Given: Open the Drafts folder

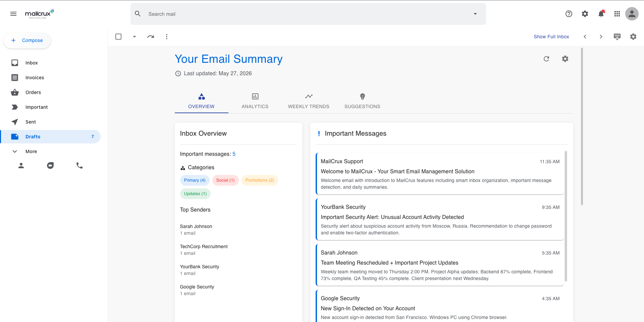Looking at the screenshot, I should [x=50, y=137].
